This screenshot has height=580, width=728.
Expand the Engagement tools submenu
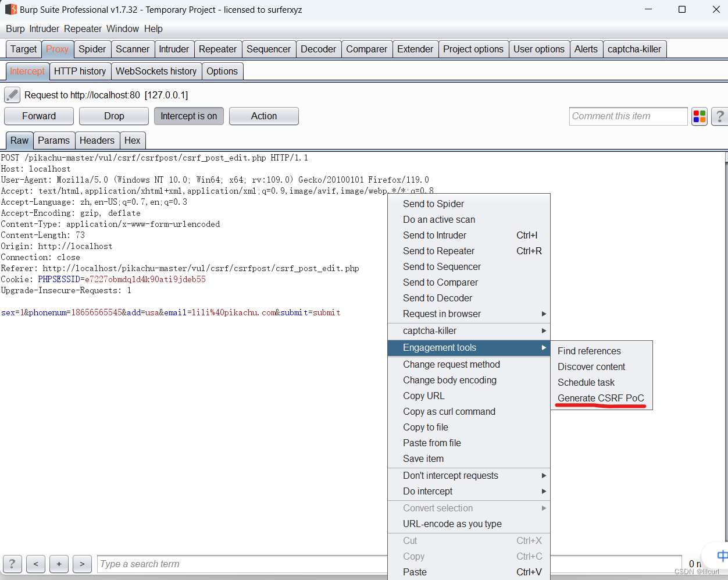(469, 347)
